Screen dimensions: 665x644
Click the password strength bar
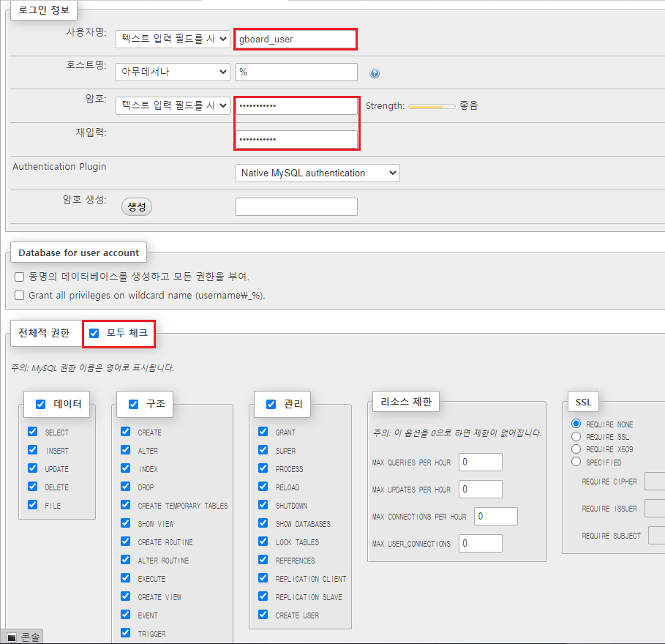pos(432,107)
